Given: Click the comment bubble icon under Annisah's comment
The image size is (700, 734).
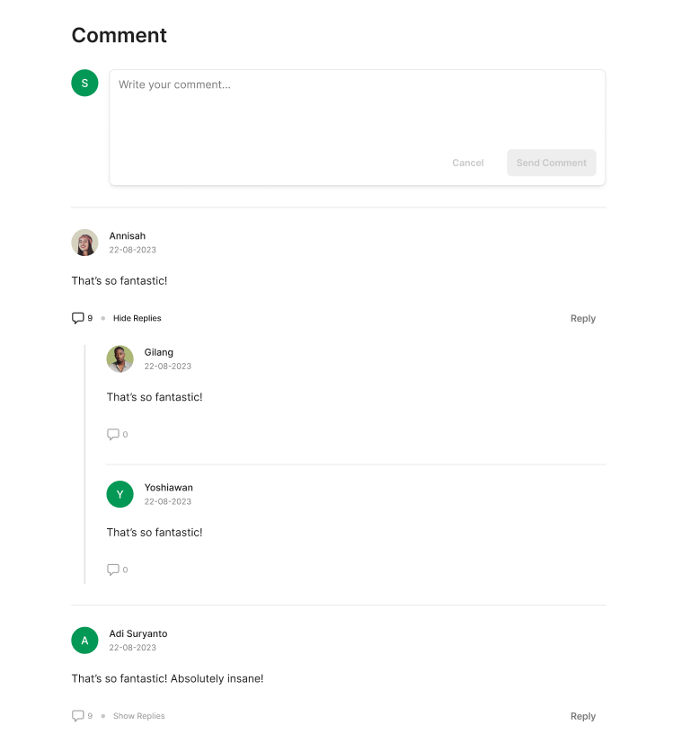Looking at the screenshot, I should pos(77,318).
